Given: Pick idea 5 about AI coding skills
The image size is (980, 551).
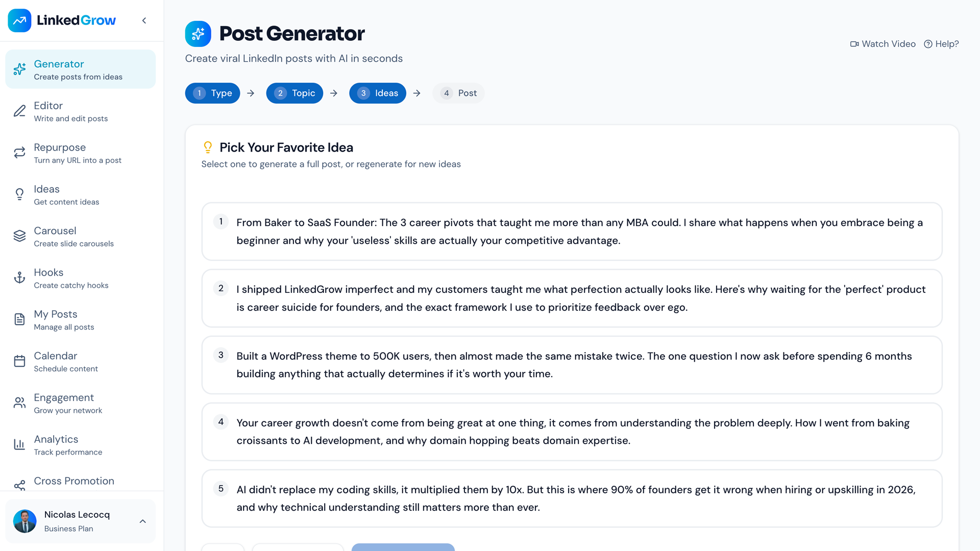Looking at the screenshot, I should click(x=572, y=498).
